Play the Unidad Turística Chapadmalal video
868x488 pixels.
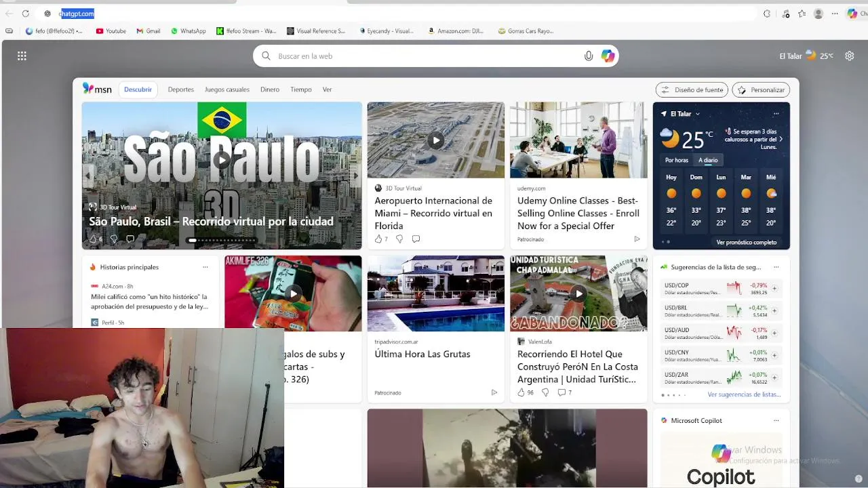[578, 293]
